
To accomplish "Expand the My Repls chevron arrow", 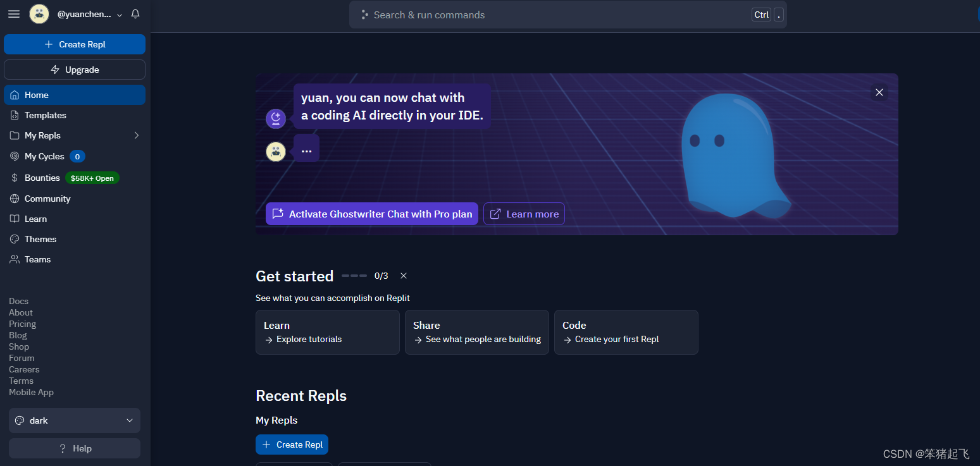I will tap(136, 135).
